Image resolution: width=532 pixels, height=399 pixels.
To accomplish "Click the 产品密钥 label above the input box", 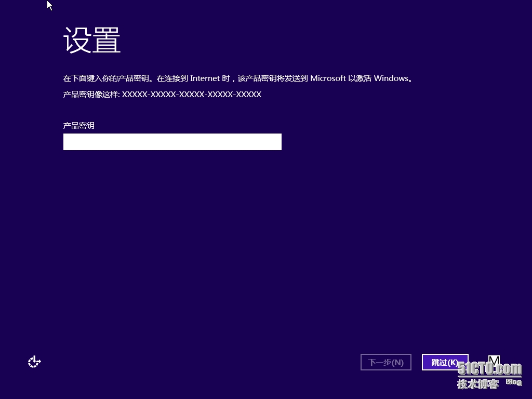I will pyautogui.click(x=79, y=126).
